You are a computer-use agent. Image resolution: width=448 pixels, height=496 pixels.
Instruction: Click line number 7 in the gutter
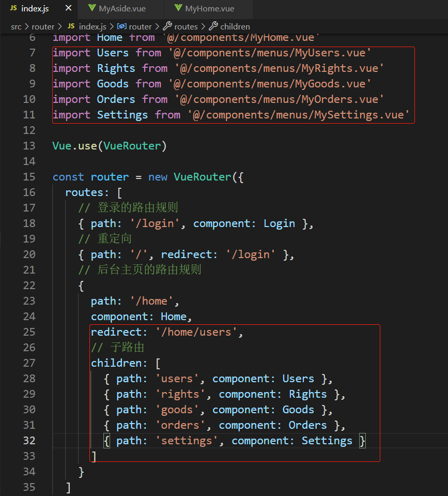pyautogui.click(x=32, y=53)
